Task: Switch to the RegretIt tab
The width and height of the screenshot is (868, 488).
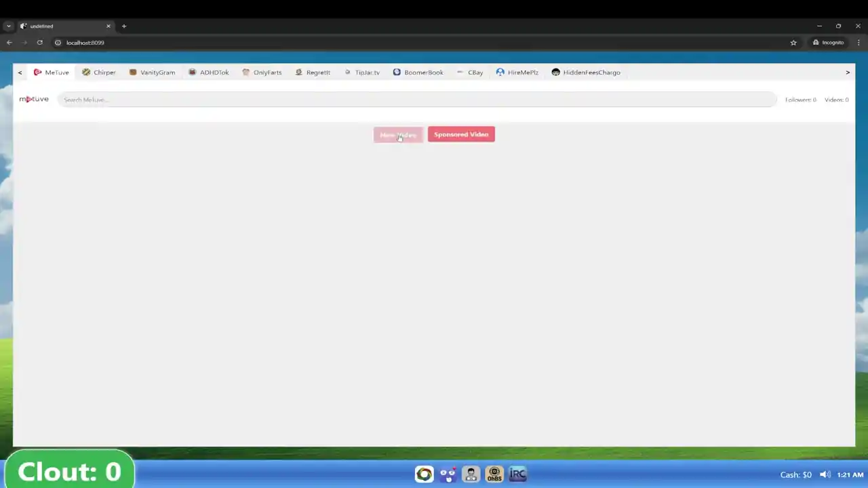Action: pyautogui.click(x=313, y=73)
